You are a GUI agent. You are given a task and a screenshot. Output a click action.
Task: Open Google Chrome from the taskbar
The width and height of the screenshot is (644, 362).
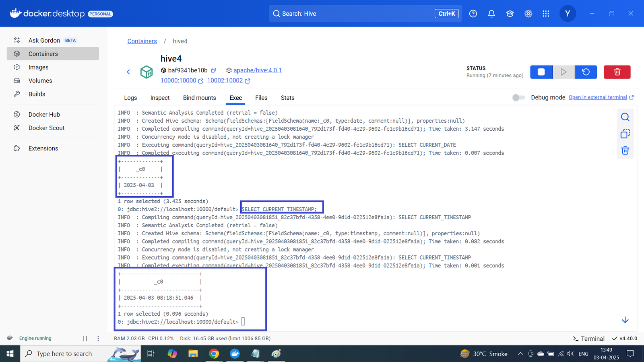point(214,354)
